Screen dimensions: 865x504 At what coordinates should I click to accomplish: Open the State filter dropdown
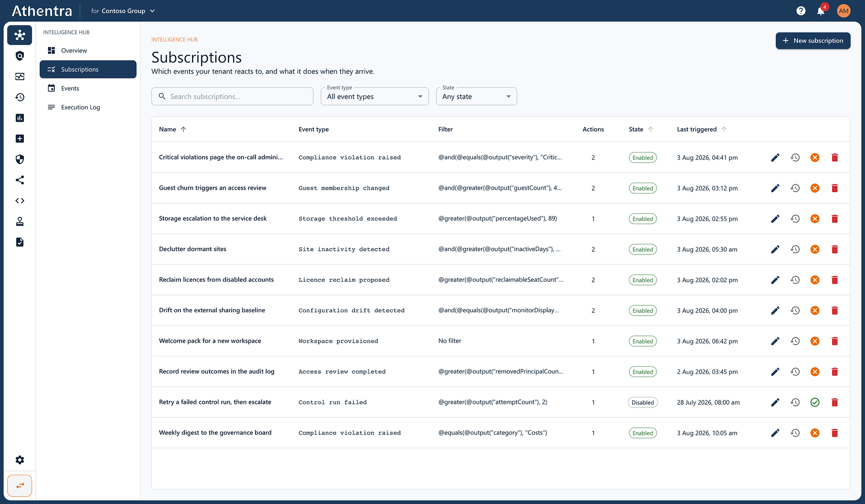476,97
